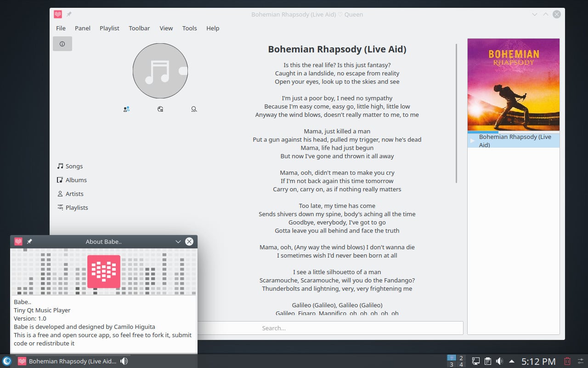The height and width of the screenshot is (368, 588).
Task: Open the Songs view in sidebar
Action: coord(73,166)
